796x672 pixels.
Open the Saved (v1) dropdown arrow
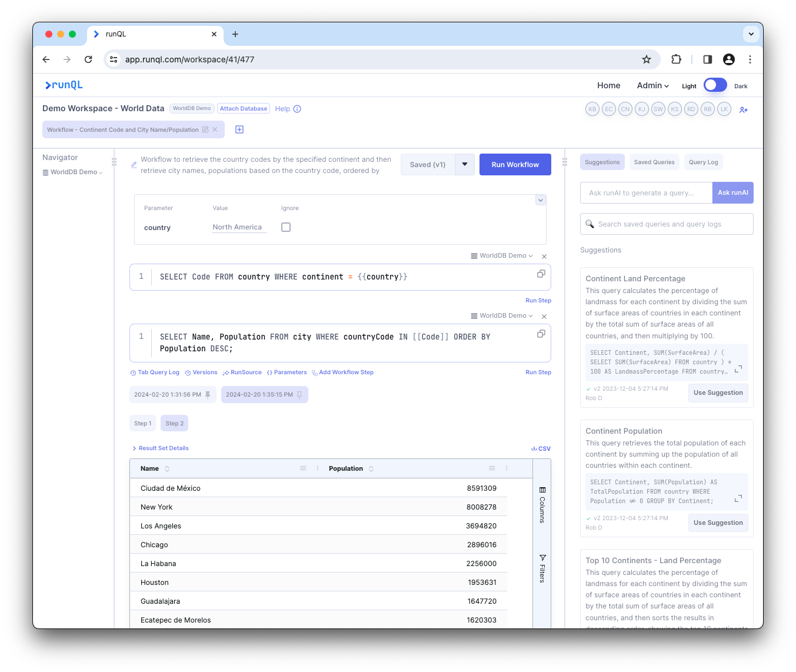464,165
